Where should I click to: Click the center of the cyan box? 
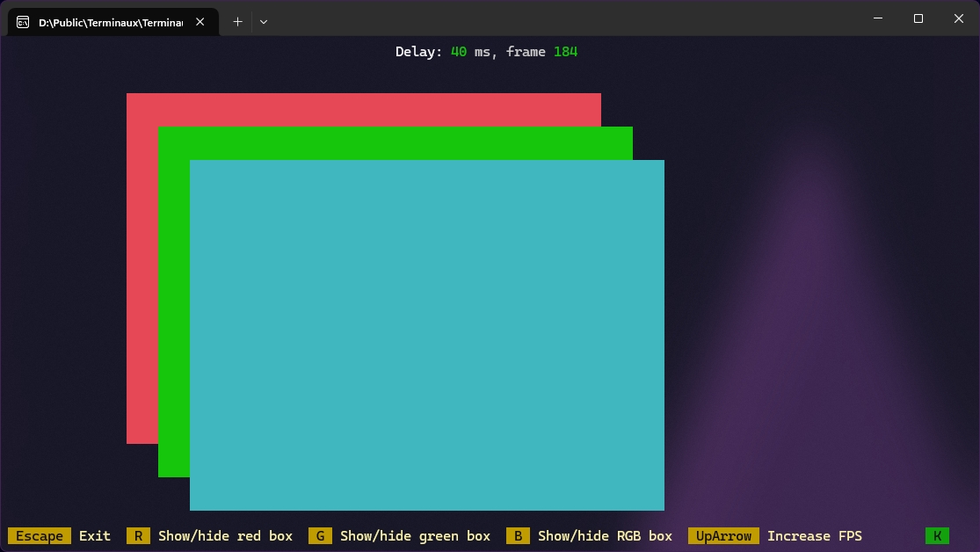[427, 335]
